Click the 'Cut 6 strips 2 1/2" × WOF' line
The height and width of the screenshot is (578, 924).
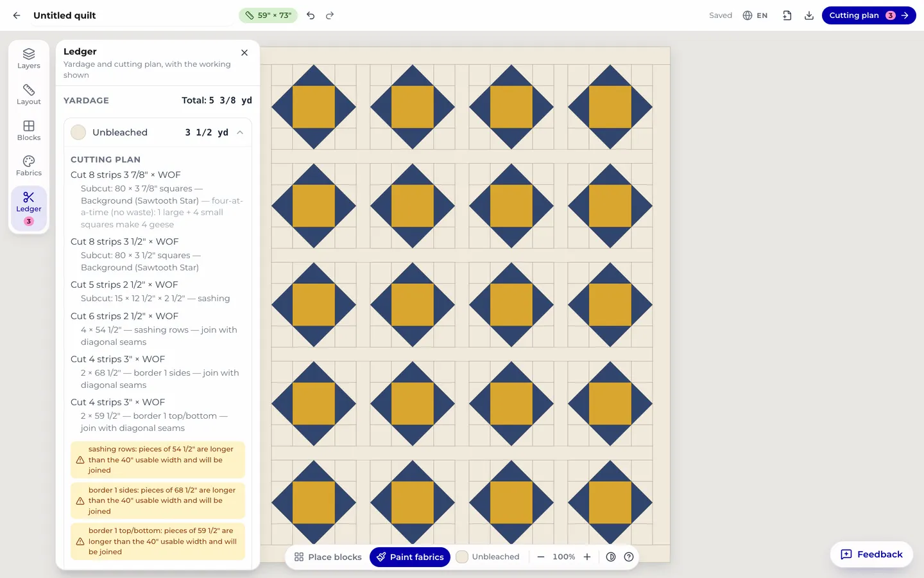pyautogui.click(x=124, y=316)
